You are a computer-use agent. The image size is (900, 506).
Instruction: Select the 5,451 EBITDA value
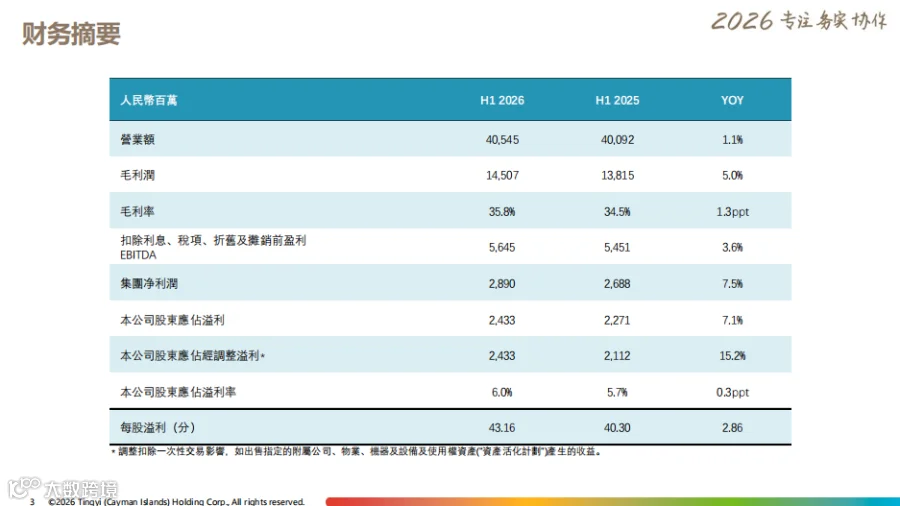[x=617, y=248]
